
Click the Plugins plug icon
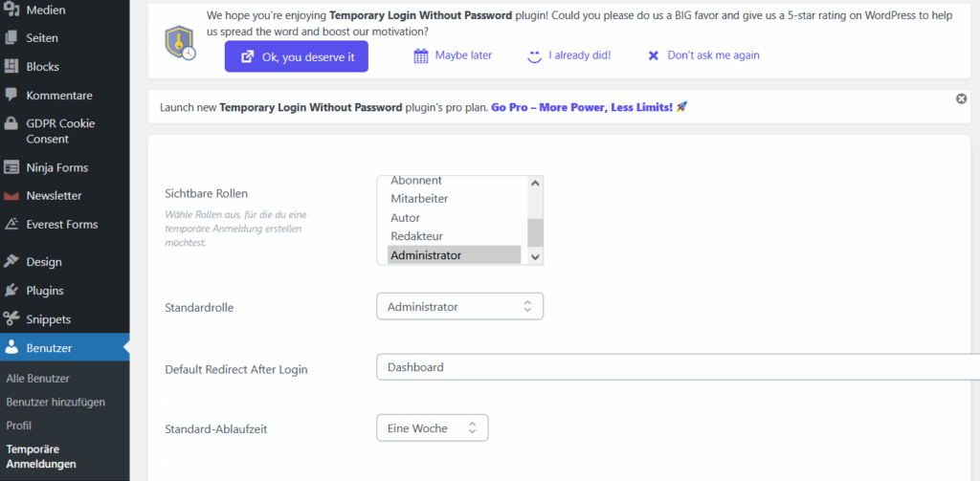pos(11,291)
